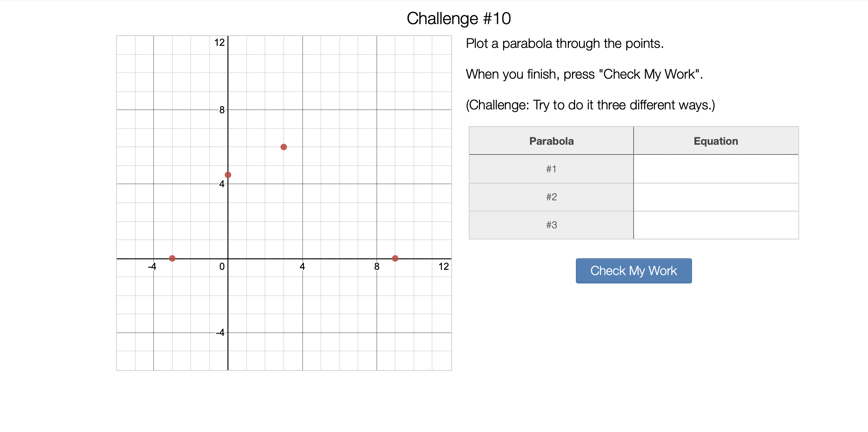The width and height of the screenshot is (868, 432).
Task: Select the #1 row label
Action: pyautogui.click(x=551, y=169)
